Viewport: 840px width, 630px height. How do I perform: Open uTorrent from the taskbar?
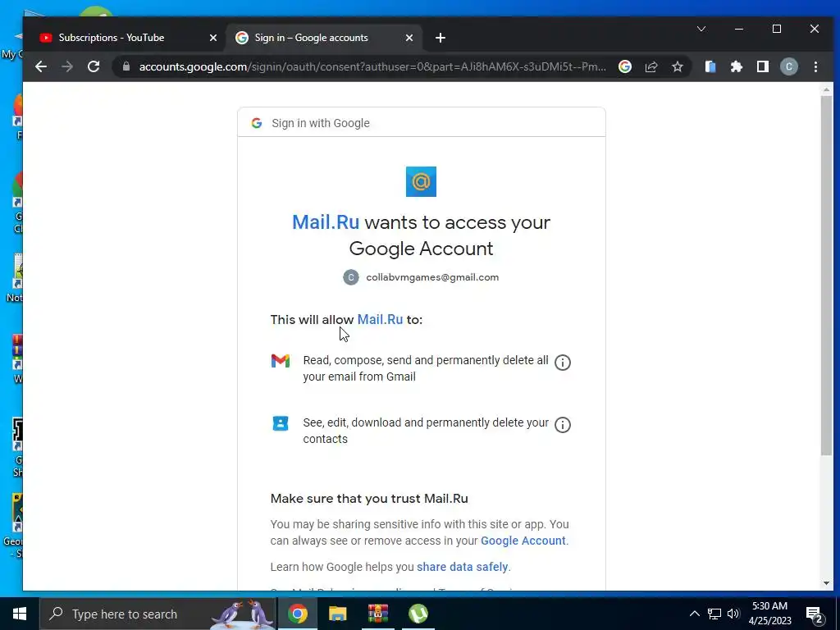point(418,614)
